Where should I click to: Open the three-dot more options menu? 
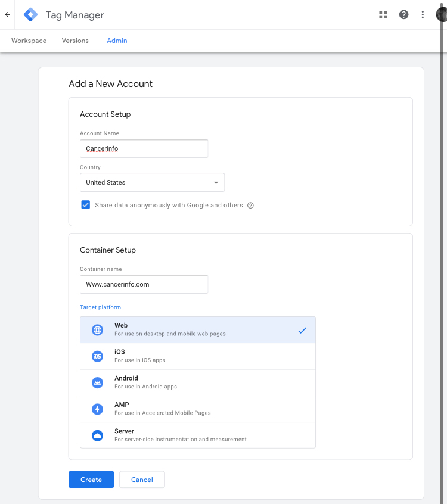[423, 14]
